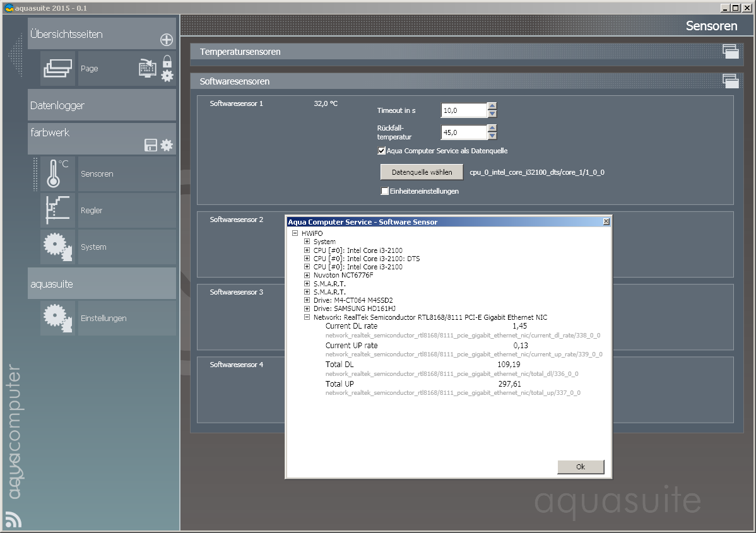Click the Regler curve icon
Image resolution: width=756 pixels, height=533 pixels.
coord(58,210)
